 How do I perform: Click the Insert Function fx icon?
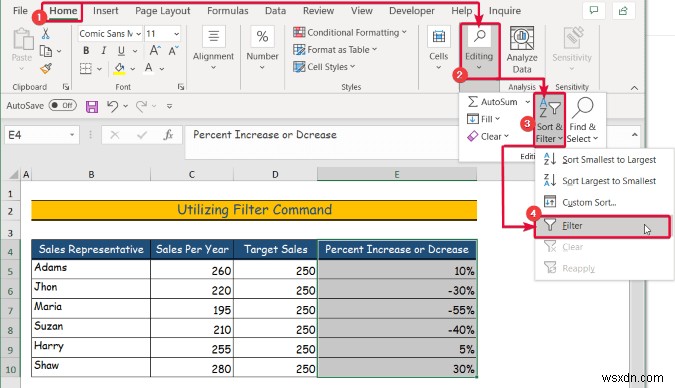point(168,135)
